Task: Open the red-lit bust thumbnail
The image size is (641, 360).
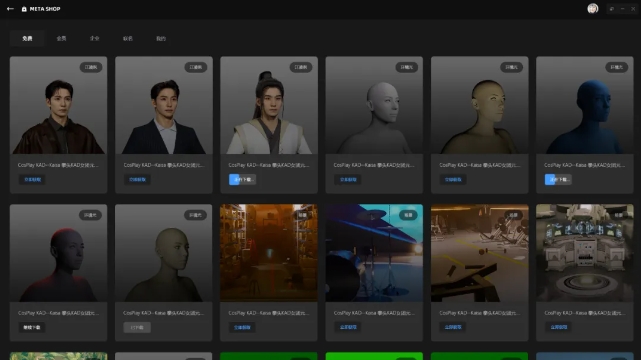Action: pos(58,253)
